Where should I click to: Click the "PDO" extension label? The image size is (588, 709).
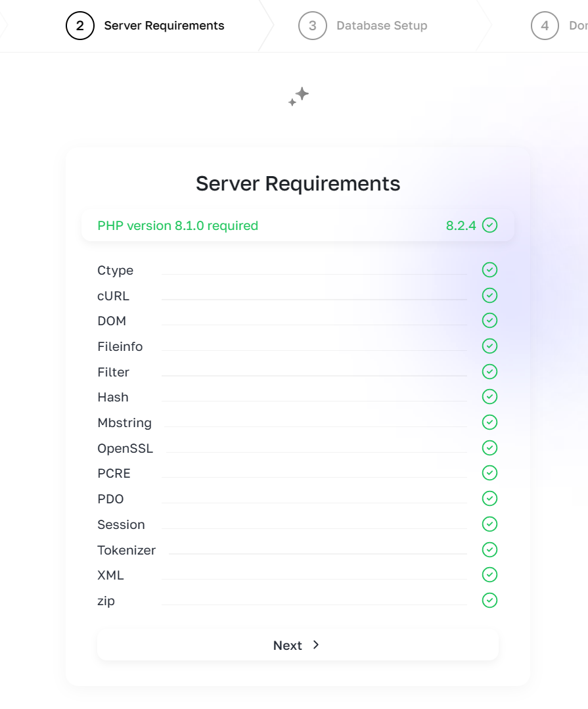coord(111,499)
